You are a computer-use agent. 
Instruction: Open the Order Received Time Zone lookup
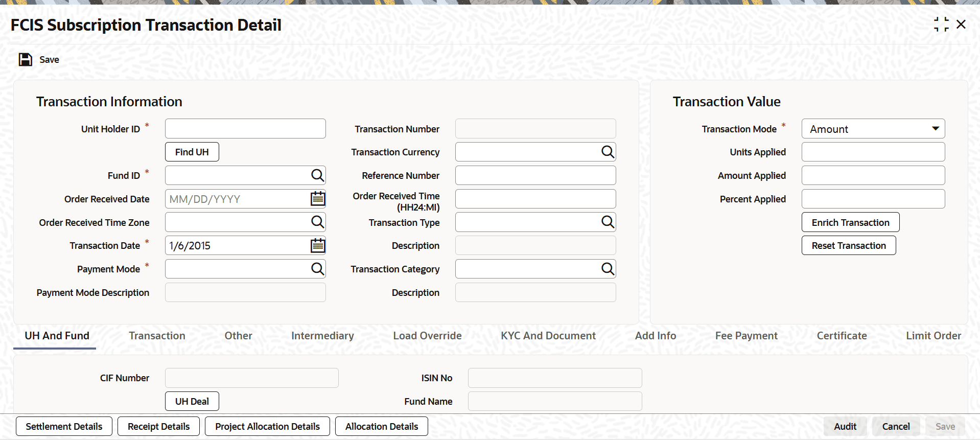coord(317,222)
